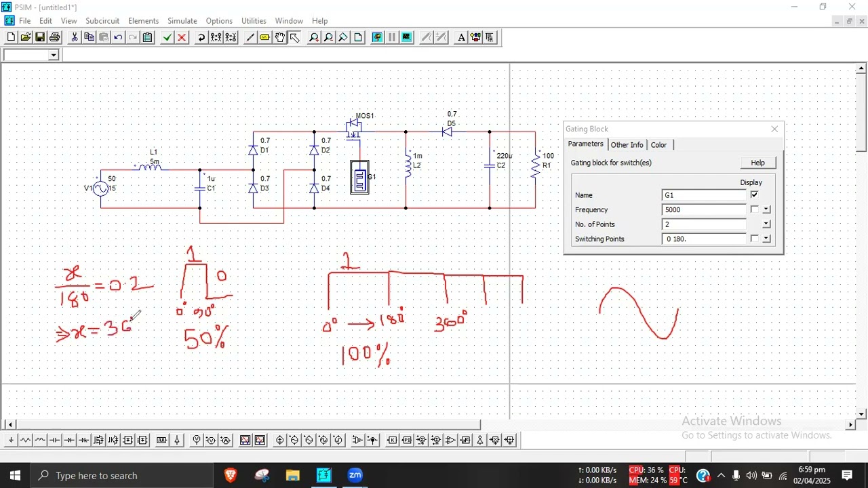Open the Subcircuit menu
Viewport: 868px width, 488px height.
[102, 21]
